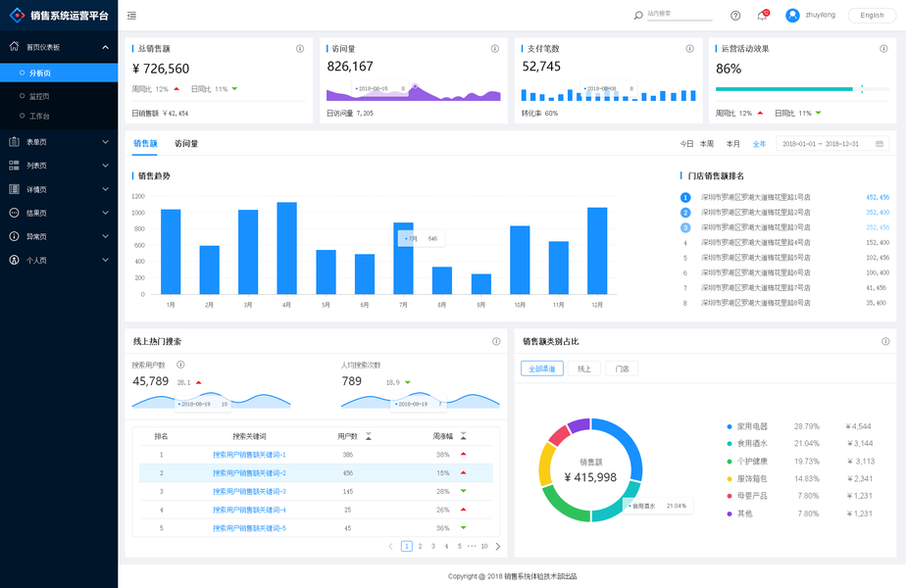Open calendar icon in date range picker
Viewport: 906px width, 588px height.
click(x=880, y=144)
